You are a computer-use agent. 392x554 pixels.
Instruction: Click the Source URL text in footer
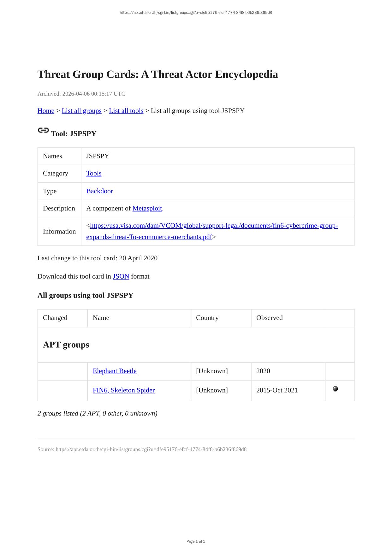(x=151, y=449)
